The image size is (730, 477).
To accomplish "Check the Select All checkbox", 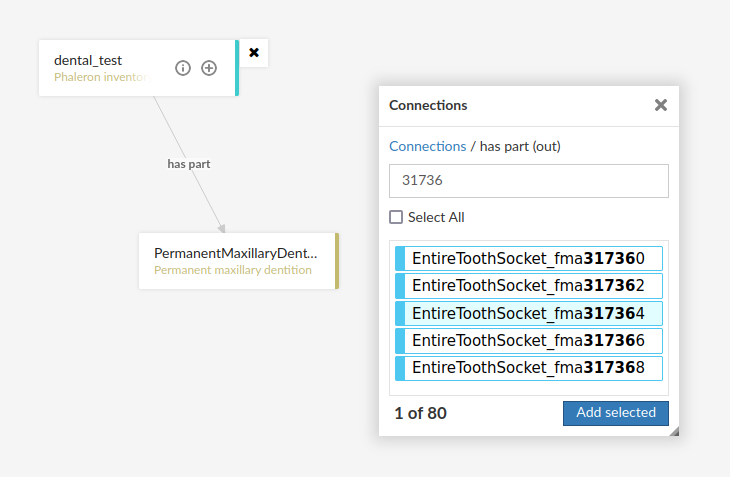I will tap(396, 217).
